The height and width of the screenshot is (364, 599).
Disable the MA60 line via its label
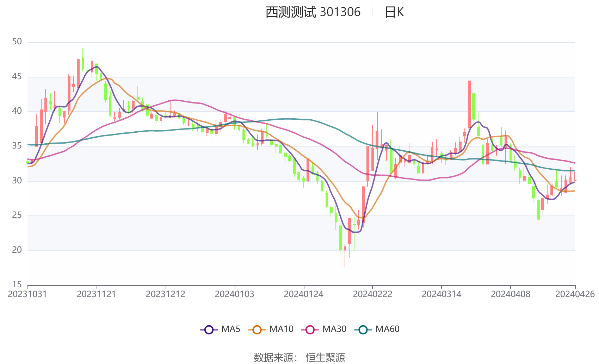(x=387, y=329)
